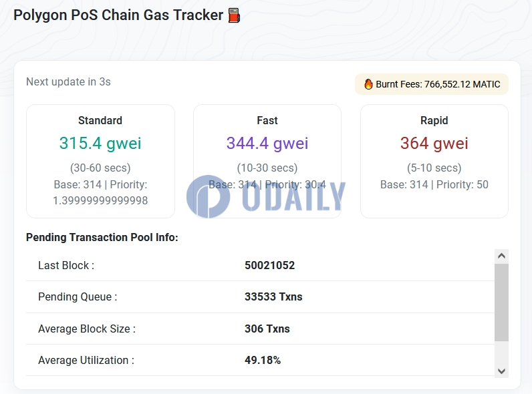Click the Average Utilization 49.18% value
This screenshot has height=394, width=532.
(263, 360)
